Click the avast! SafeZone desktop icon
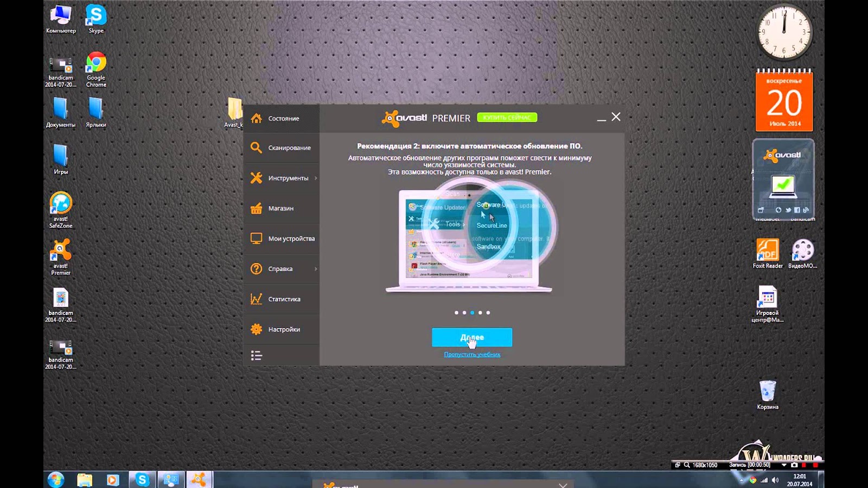The width and height of the screenshot is (868, 488). [61, 210]
